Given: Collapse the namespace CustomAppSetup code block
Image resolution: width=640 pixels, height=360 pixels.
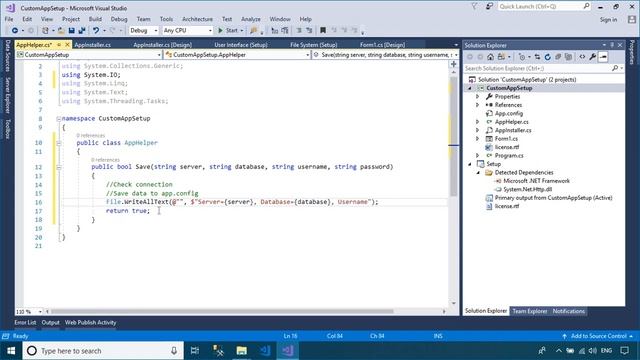Looking at the screenshot, I should click(59, 119).
